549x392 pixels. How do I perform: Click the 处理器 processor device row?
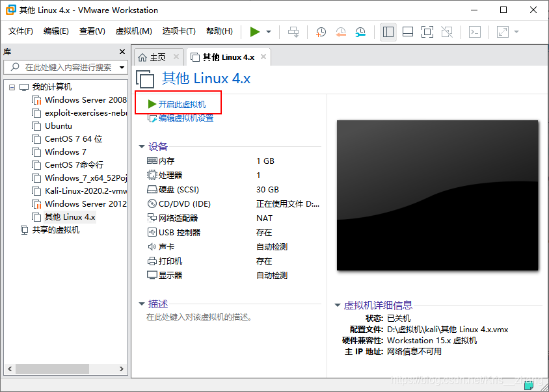click(233, 175)
